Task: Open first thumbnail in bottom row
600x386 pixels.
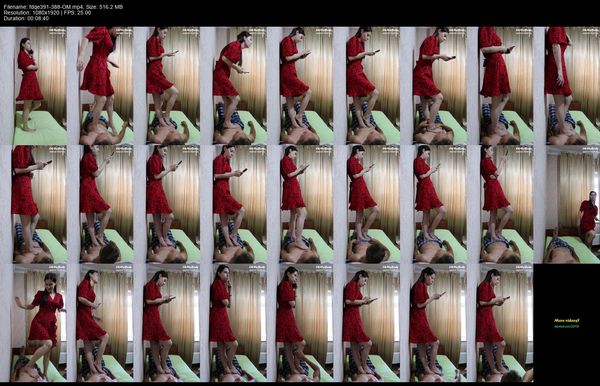Action: click(33, 322)
